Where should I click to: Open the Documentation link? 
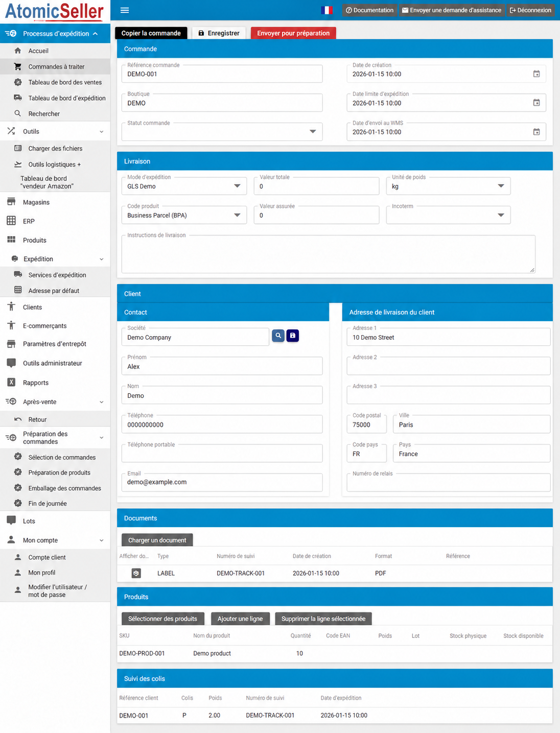click(x=369, y=10)
